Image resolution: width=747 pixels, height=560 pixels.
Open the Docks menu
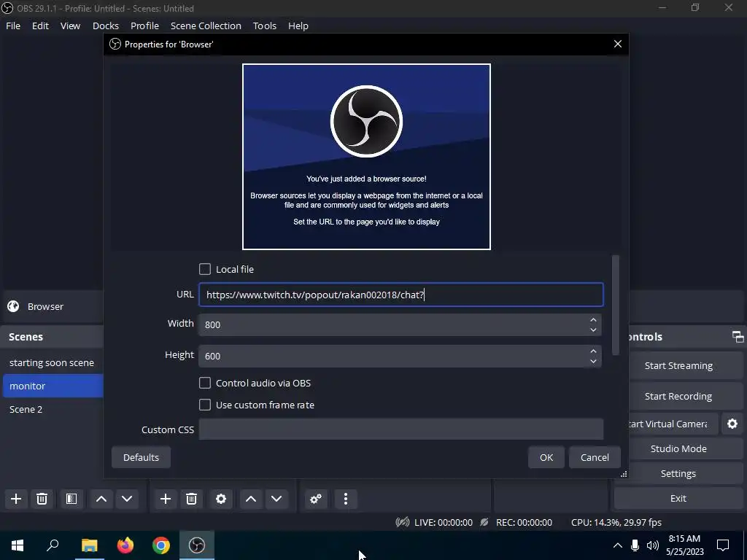(x=105, y=26)
